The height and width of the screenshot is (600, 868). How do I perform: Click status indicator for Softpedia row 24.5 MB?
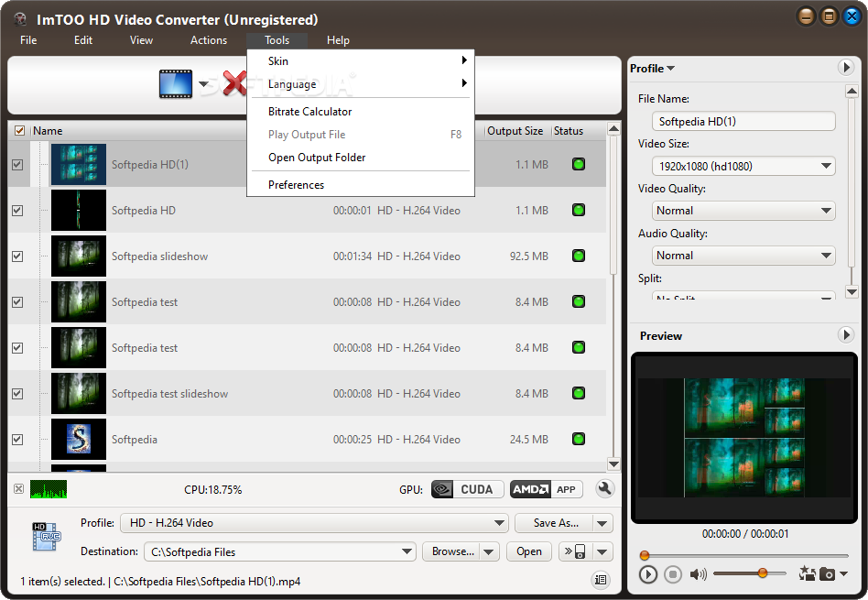tap(579, 439)
